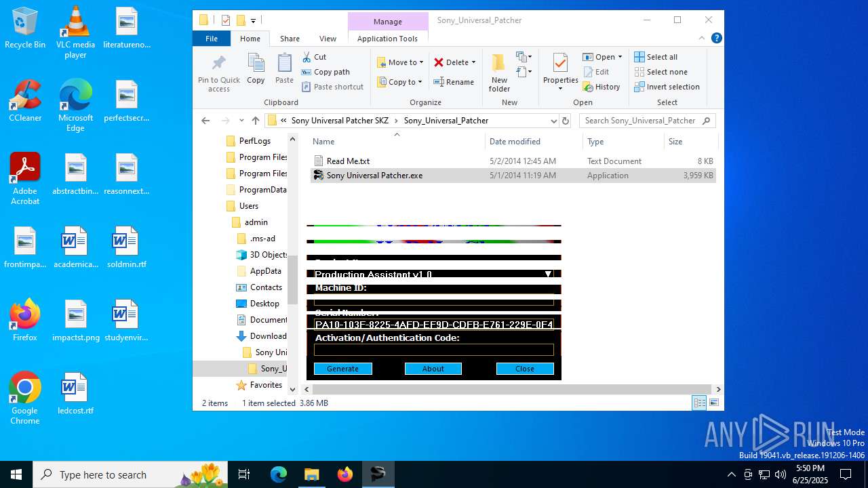Open Firefox from taskbar
The image size is (868, 488).
pos(344,474)
